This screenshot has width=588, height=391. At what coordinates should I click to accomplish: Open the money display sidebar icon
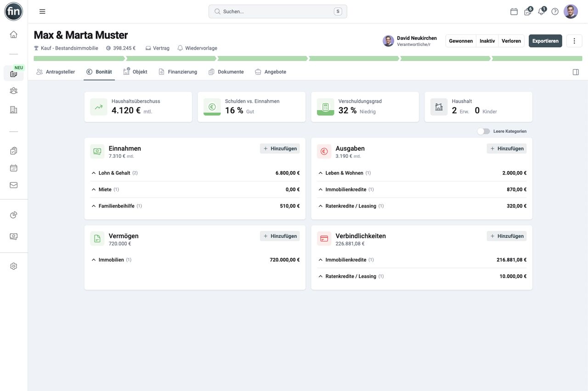pos(14,236)
